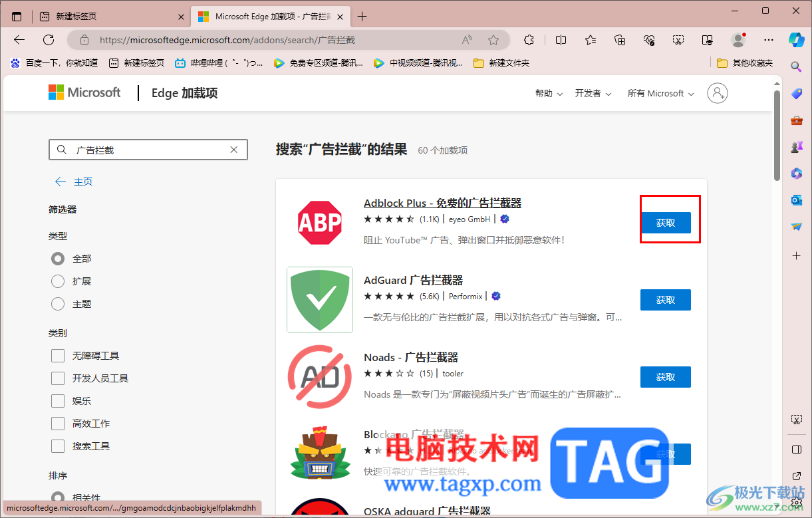Open the browser profile avatar

[x=738, y=40]
